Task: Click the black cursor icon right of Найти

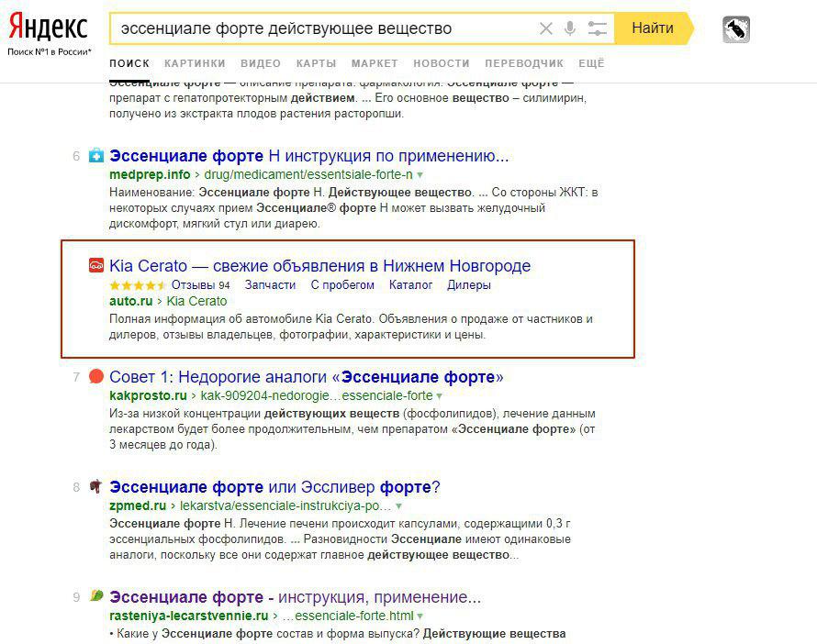Action: point(737,28)
